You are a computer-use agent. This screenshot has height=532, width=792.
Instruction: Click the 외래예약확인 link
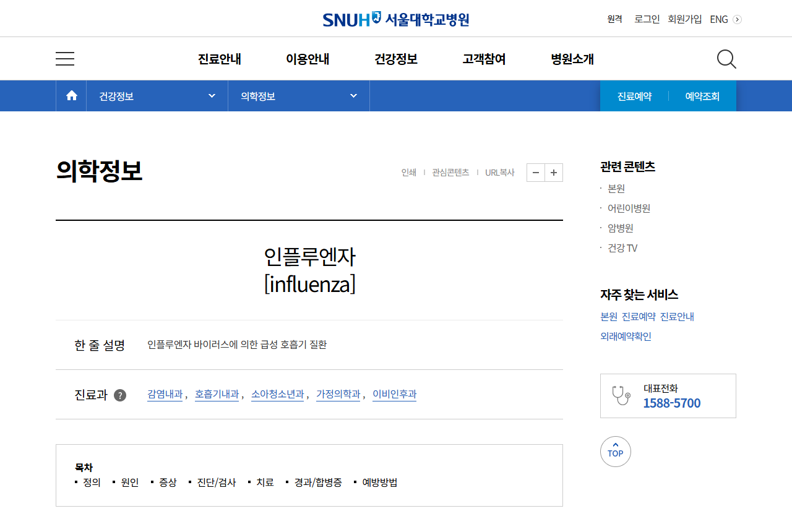(626, 337)
